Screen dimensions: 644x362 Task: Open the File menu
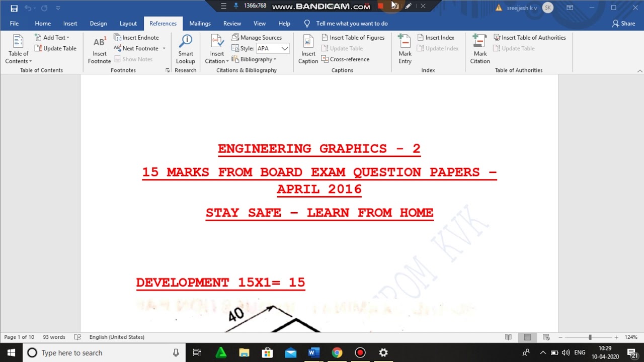[14, 24]
